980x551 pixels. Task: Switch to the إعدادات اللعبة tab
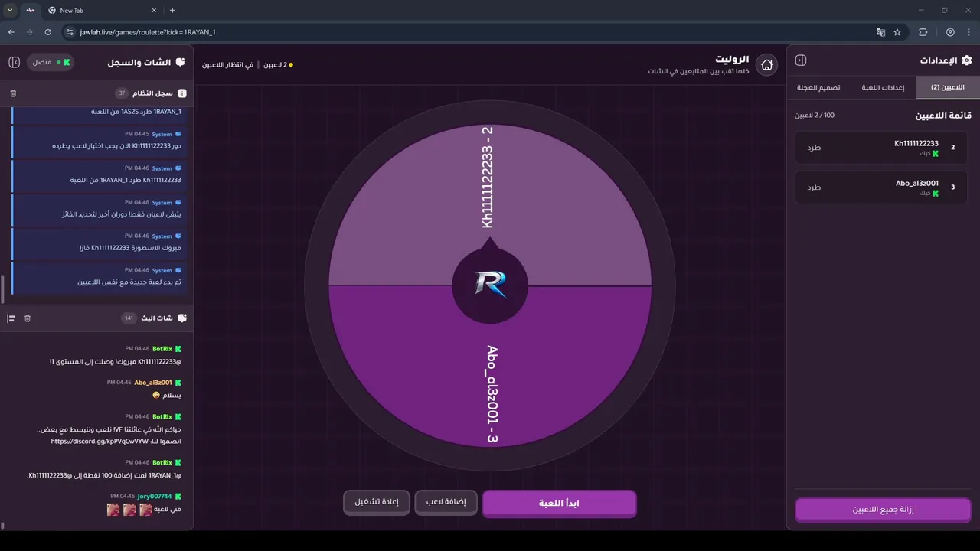(x=884, y=87)
